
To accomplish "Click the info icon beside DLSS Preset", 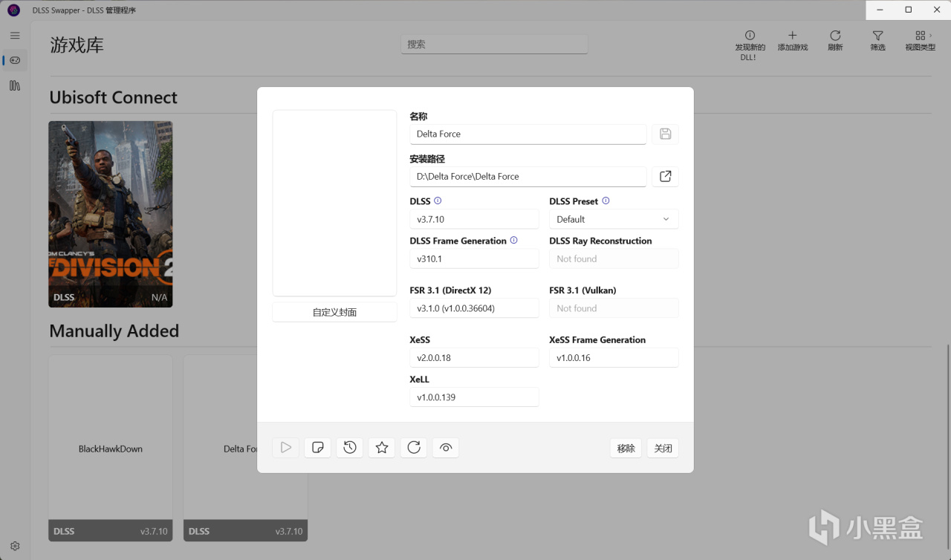I will tap(606, 201).
